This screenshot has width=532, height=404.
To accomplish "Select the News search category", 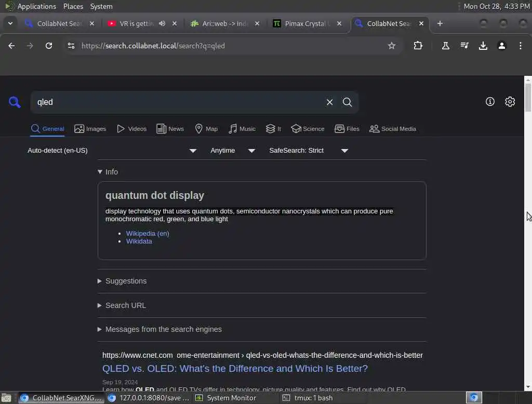I will 170,129.
